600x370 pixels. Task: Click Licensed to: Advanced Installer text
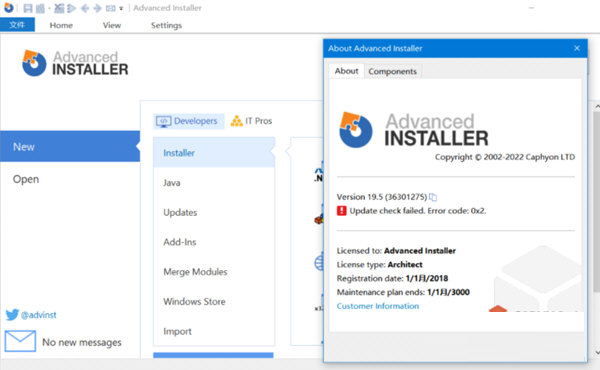(396, 251)
